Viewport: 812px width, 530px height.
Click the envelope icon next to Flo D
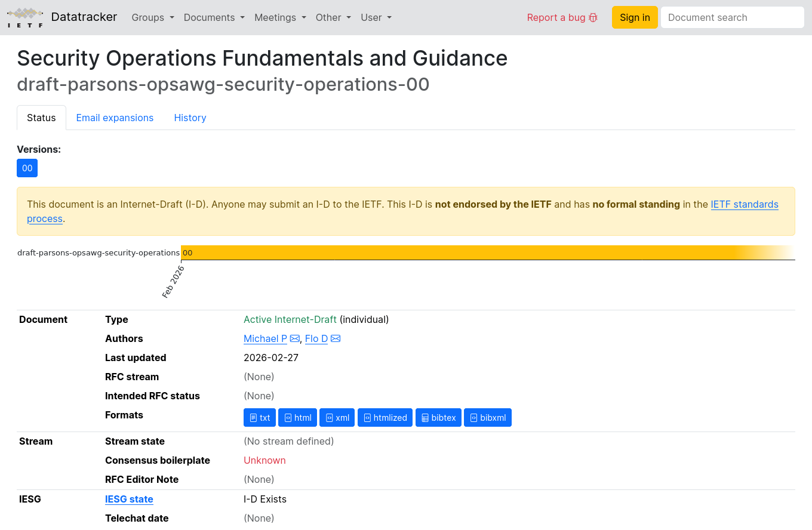tap(336, 339)
